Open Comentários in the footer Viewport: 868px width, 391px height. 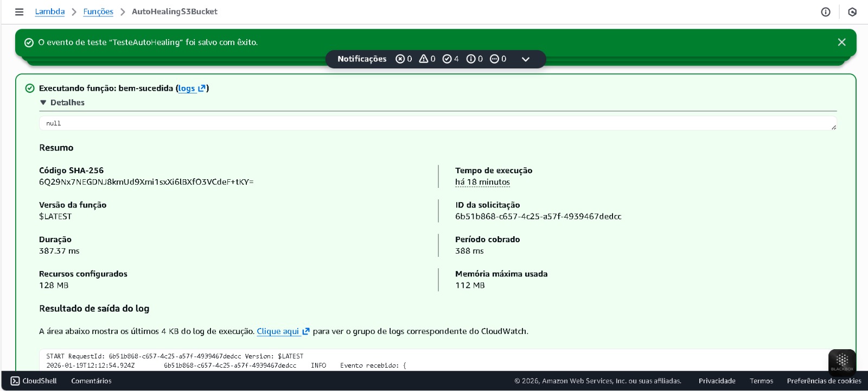coord(91,381)
